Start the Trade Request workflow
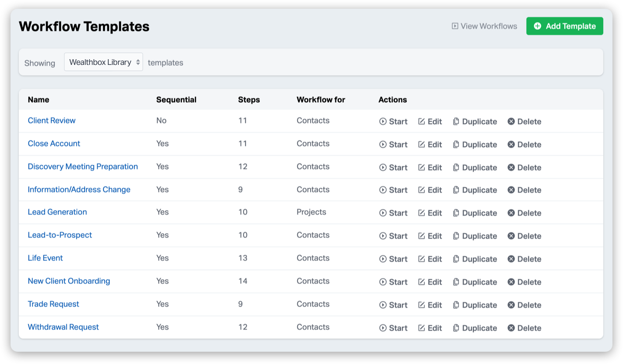Image resolution: width=623 pixels, height=364 pixels. tap(394, 305)
